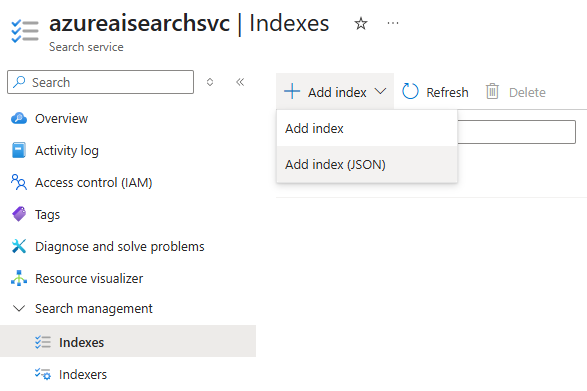Image resolution: width=587 pixels, height=391 pixels.
Task: Favorite this page with the star icon
Action: (361, 24)
